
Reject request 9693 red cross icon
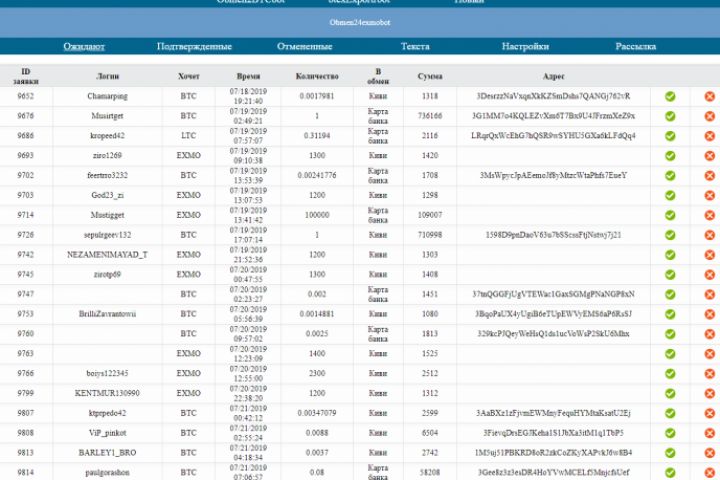coord(709,156)
